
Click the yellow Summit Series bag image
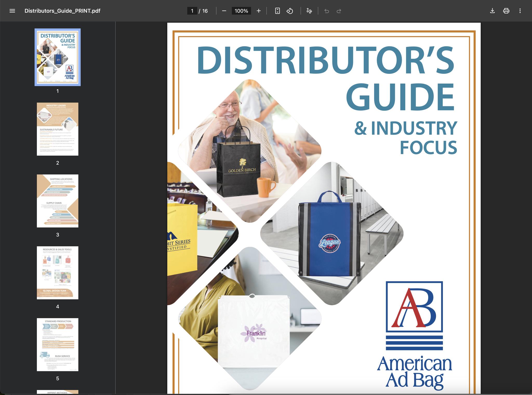pos(182,239)
